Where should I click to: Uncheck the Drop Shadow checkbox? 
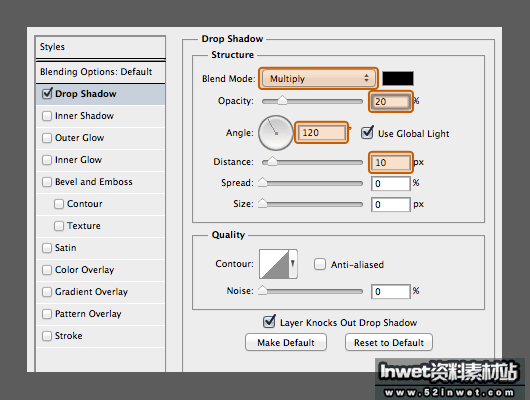coord(47,94)
